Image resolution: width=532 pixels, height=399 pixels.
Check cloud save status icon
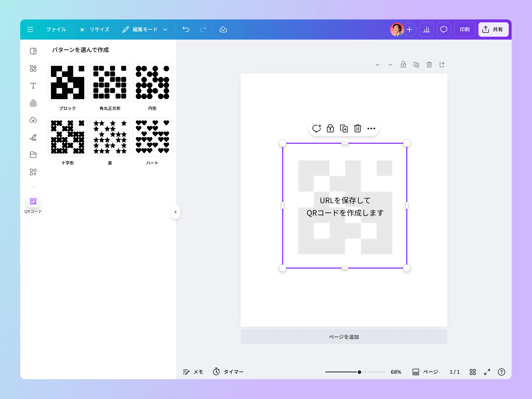(x=223, y=30)
